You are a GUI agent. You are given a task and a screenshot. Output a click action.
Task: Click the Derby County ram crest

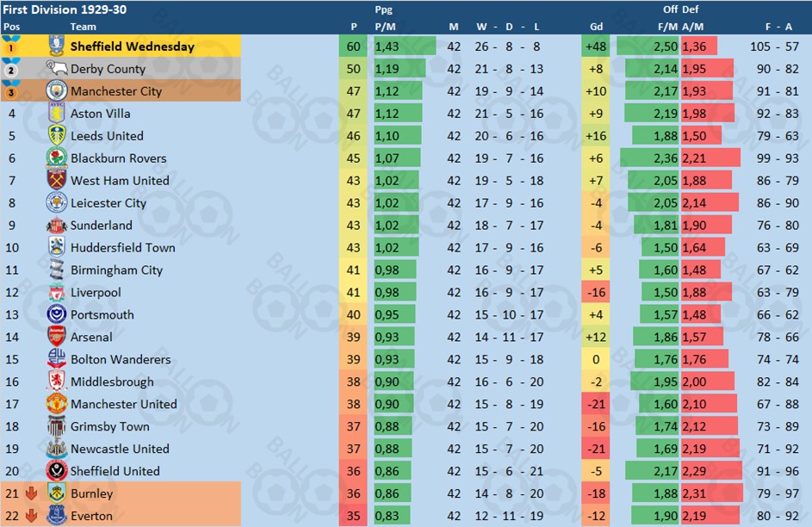[56, 68]
